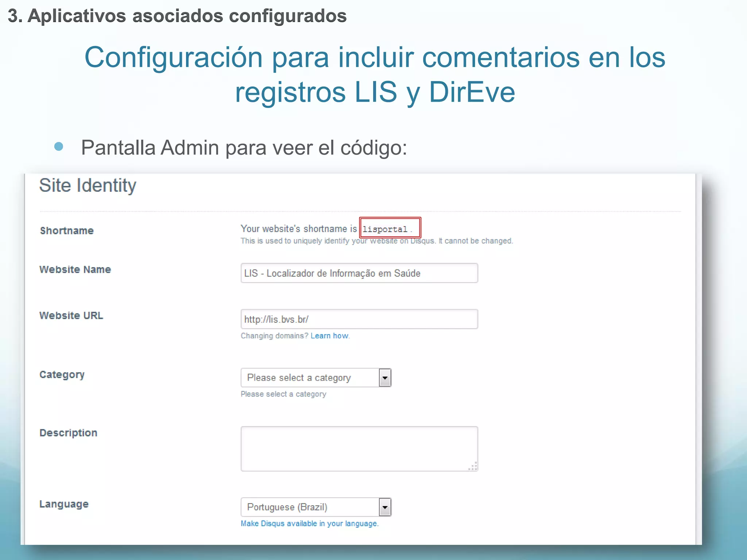Click the Description text area
Image resolution: width=747 pixels, height=560 pixels.
(x=359, y=449)
